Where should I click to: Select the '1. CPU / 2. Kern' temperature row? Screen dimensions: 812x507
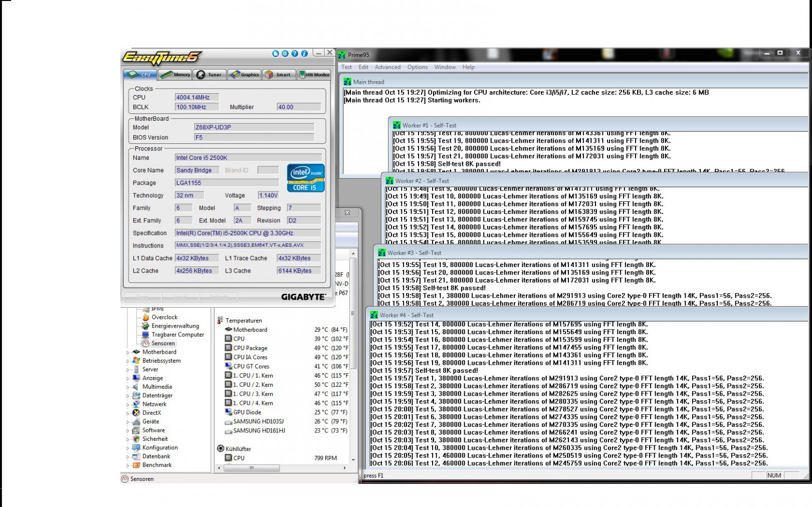coord(286,385)
